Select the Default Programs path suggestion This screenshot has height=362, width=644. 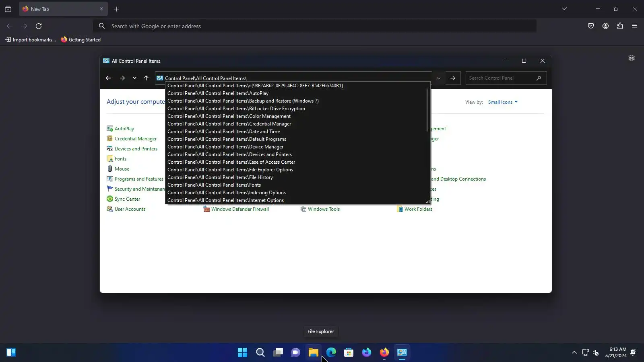(296, 139)
